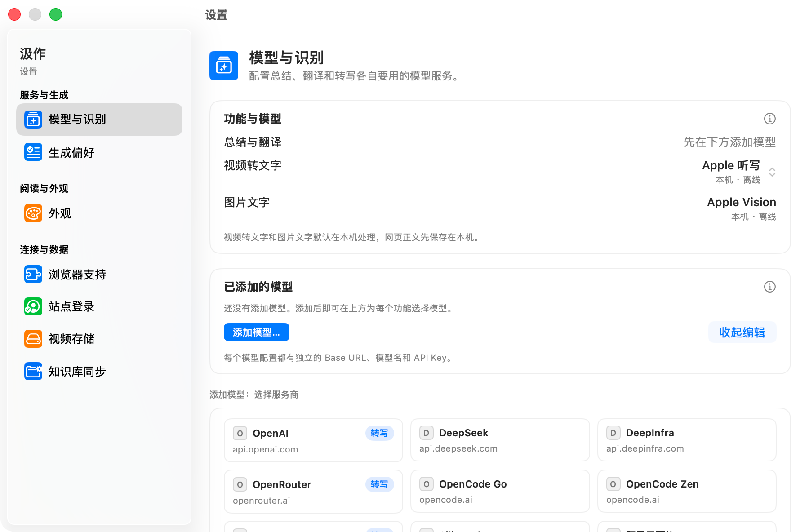Click the 知识库同步 folder icon

pyautogui.click(x=33, y=371)
